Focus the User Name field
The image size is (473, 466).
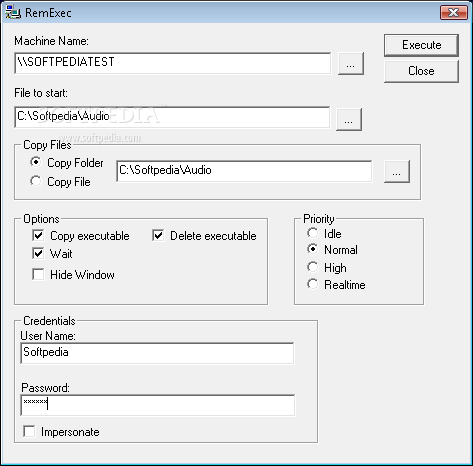pyautogui.click(x=157, y=353)
